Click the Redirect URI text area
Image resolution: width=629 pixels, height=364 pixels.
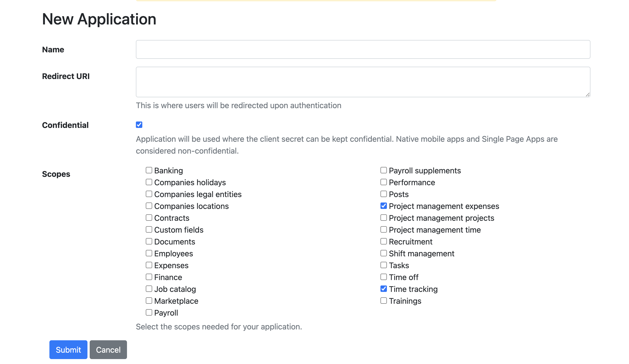(363, 82)
